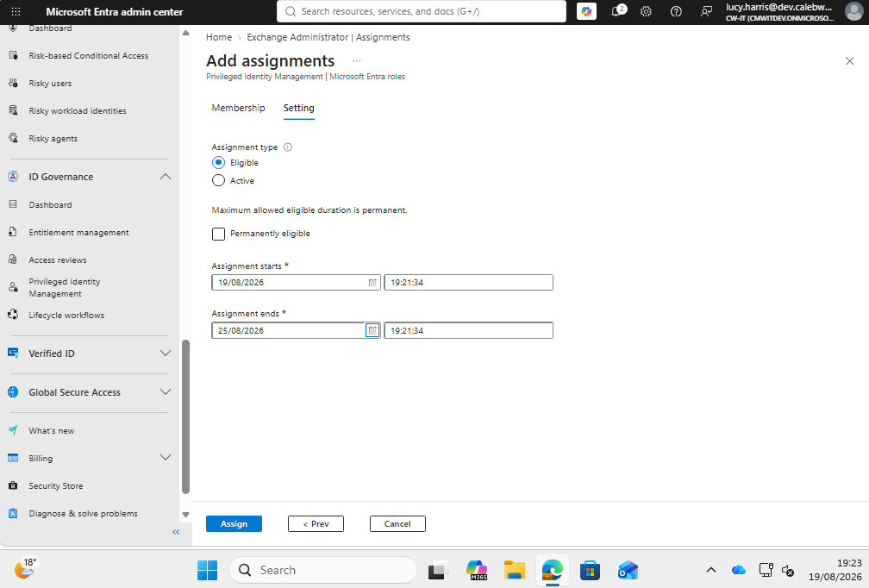Screen dimensions: 869x588
Task: Click the Entitlement management icon
Action: click(13, 232)
